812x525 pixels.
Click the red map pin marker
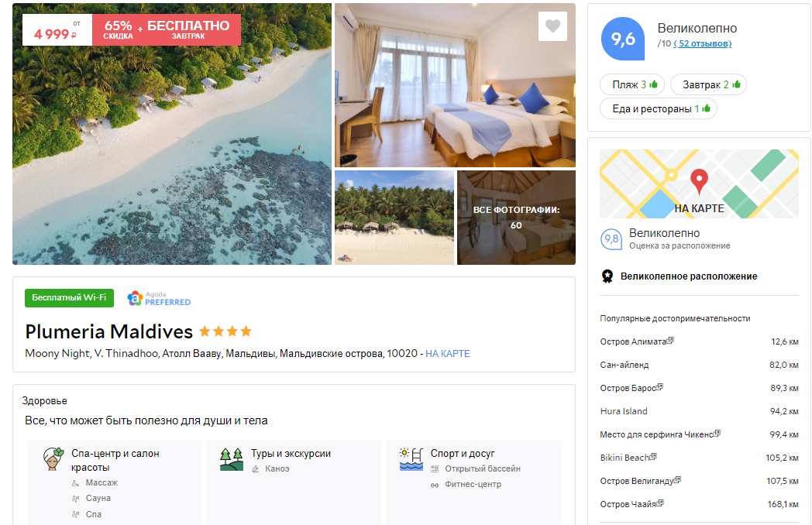(x=699, y=182)
